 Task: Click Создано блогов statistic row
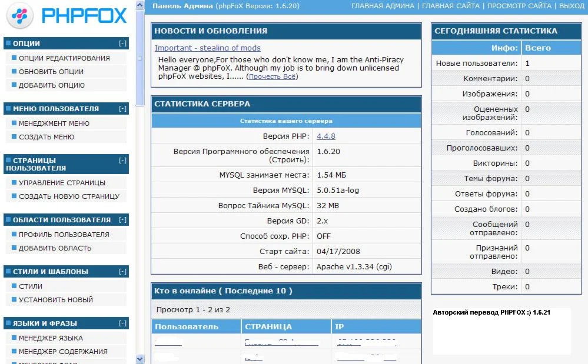[506, 209]
